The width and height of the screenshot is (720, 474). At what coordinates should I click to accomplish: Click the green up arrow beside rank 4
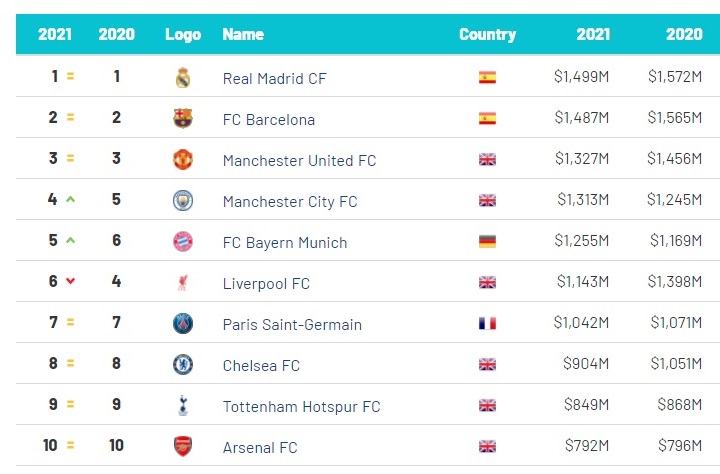pos(70,199)
